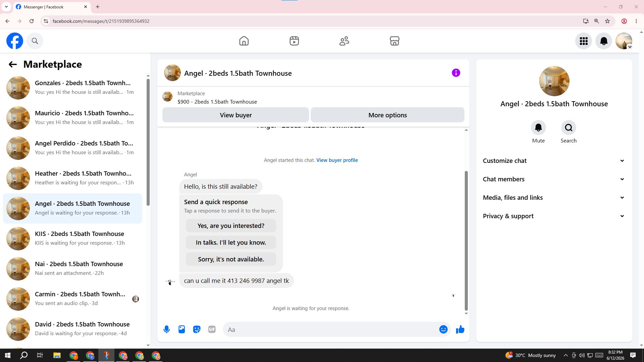Open the Notifications bell in header
The width and height of the screenshot is (644, 362).
tap(604, 41)
